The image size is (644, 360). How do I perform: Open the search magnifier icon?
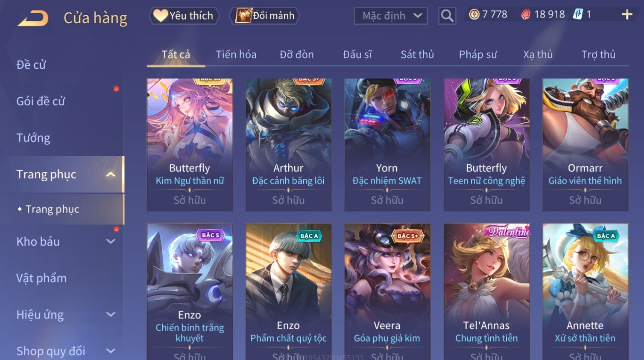[447, 16]
